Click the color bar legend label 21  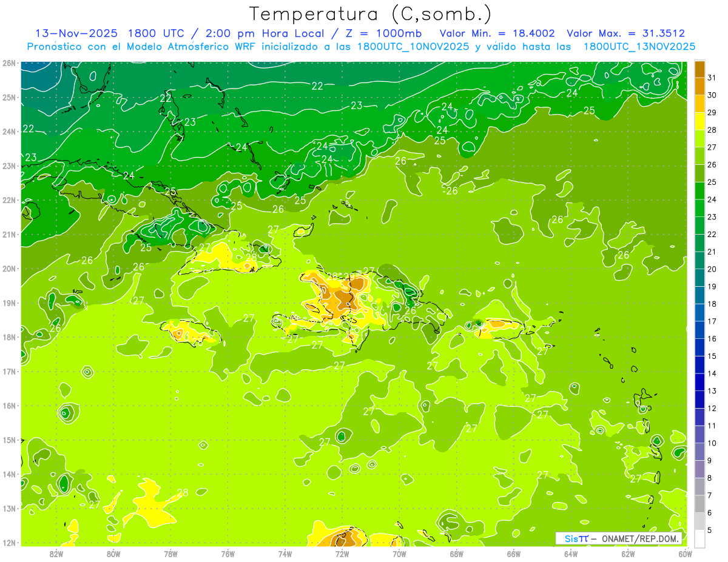[x=712, y=252]
